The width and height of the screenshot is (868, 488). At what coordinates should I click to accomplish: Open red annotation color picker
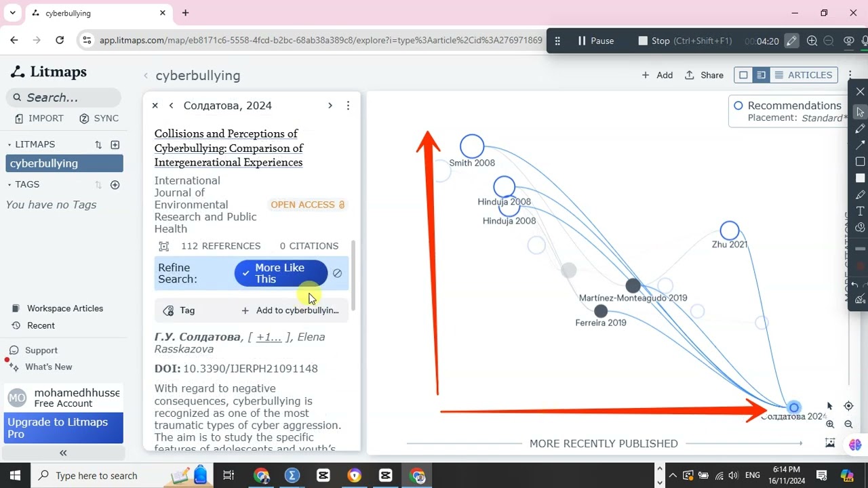(x=860, y=266)
